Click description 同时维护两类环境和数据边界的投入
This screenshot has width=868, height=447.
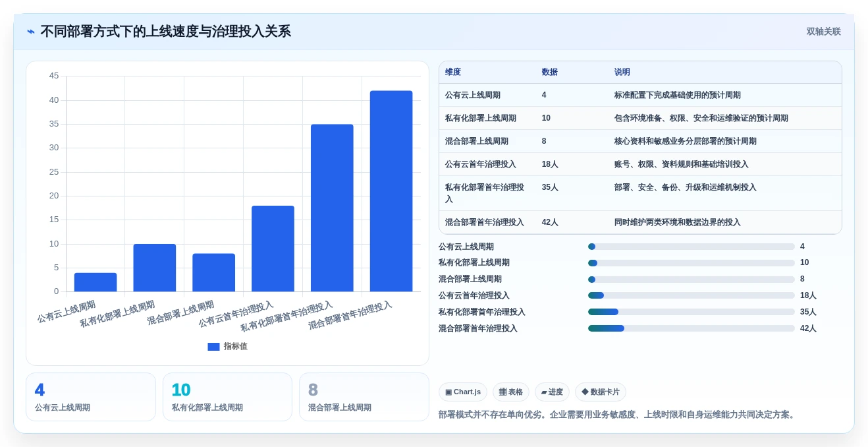pyautogui.click(x=678, y=222)
